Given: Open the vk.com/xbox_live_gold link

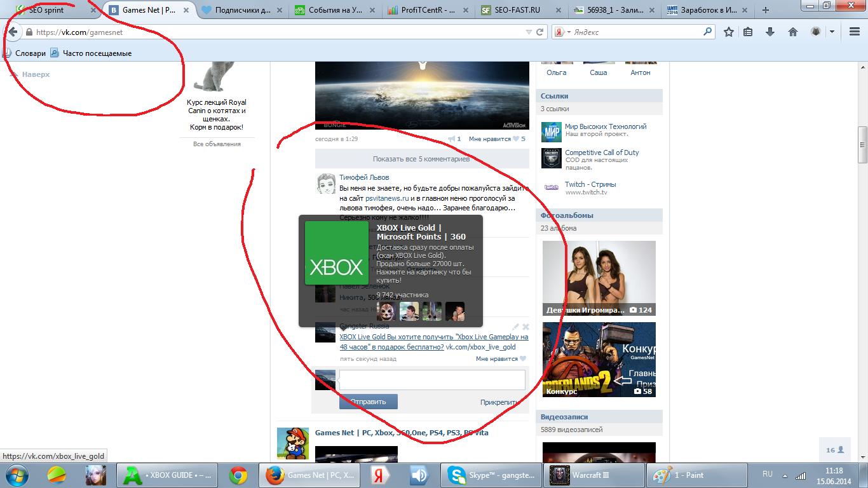Looking at the screenshot, I should (481, 347).
